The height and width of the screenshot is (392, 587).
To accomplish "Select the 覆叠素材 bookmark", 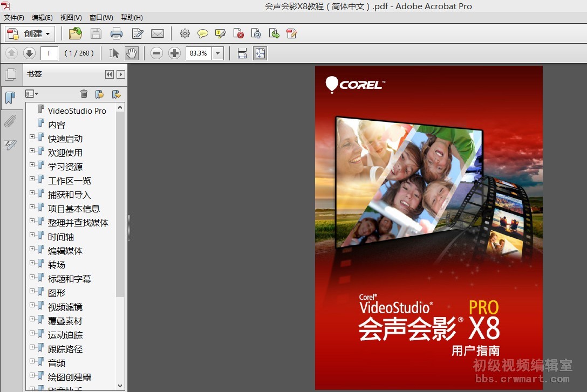I will tap(65, 321).
